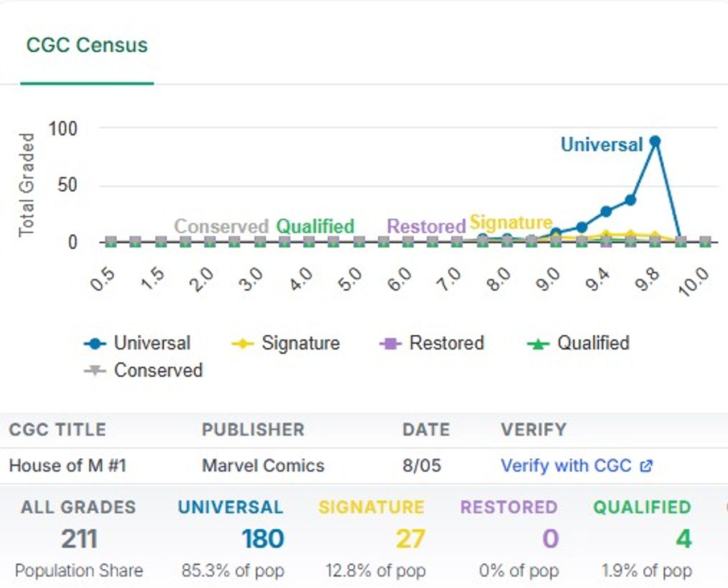Toggle the Qualified series in the legend
This screenshot has width=728, height=588.
[x=578, y=343]
